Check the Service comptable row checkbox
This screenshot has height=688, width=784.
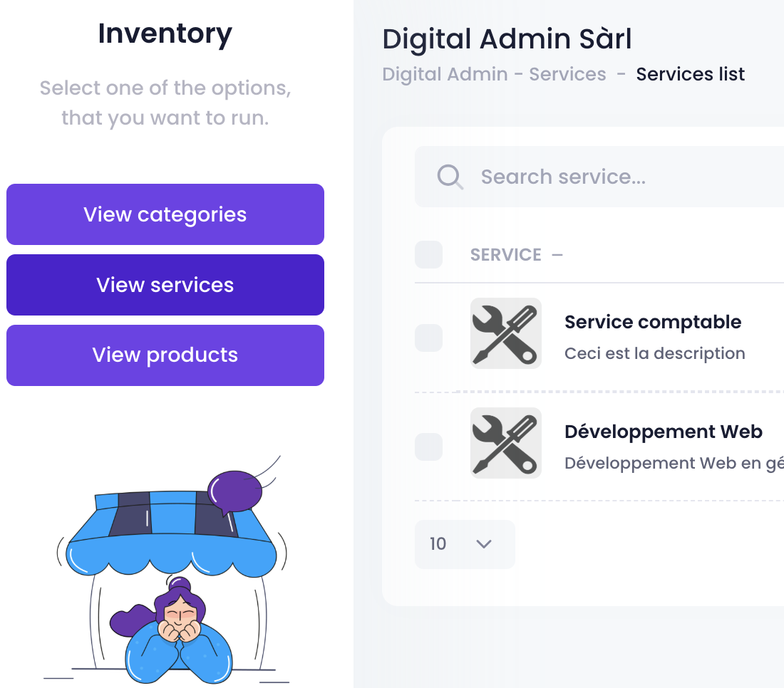428,338
